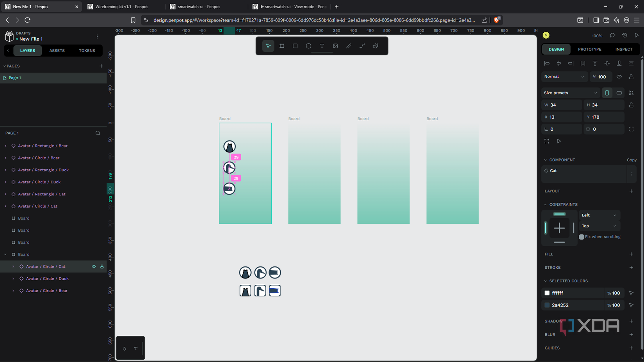Select the Image tool
Screen dimensions: 644x362
[x=335, y=46]
